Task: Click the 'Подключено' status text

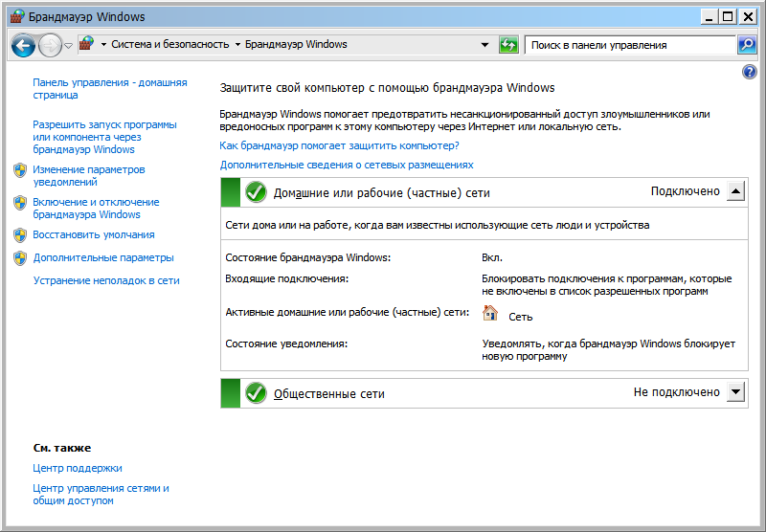Action: click(685, 191)
